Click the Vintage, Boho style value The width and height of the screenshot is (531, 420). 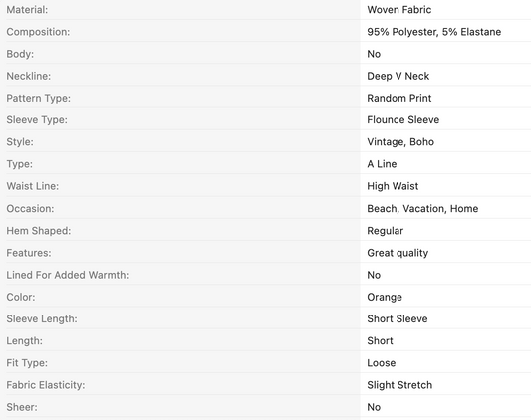tap(400, 142)
